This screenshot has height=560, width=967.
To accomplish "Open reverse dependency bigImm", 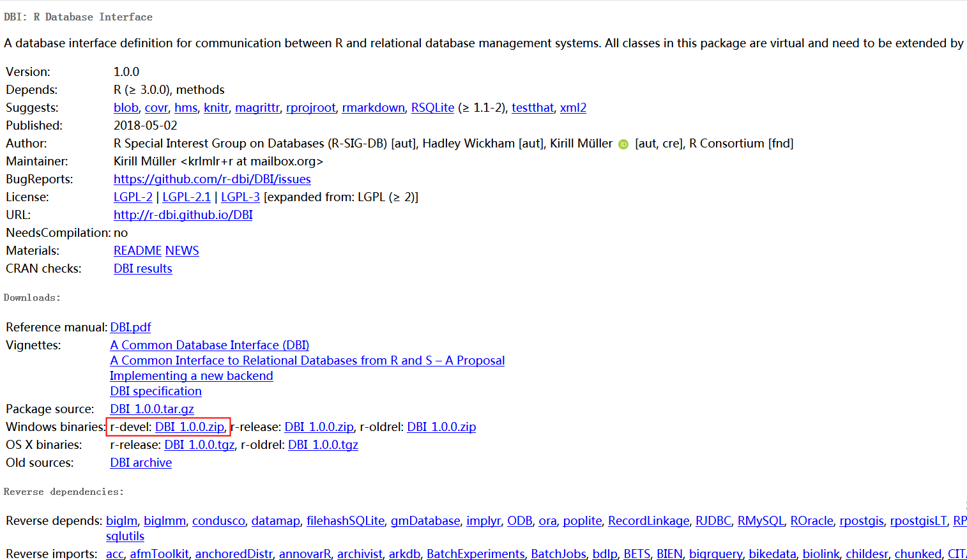I will click(x=165, y=521).
